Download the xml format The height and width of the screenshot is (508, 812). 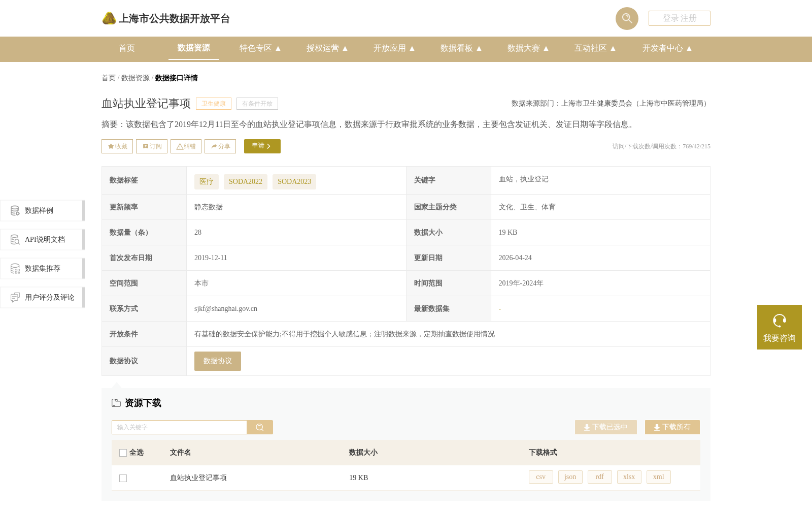pos(659,477)
